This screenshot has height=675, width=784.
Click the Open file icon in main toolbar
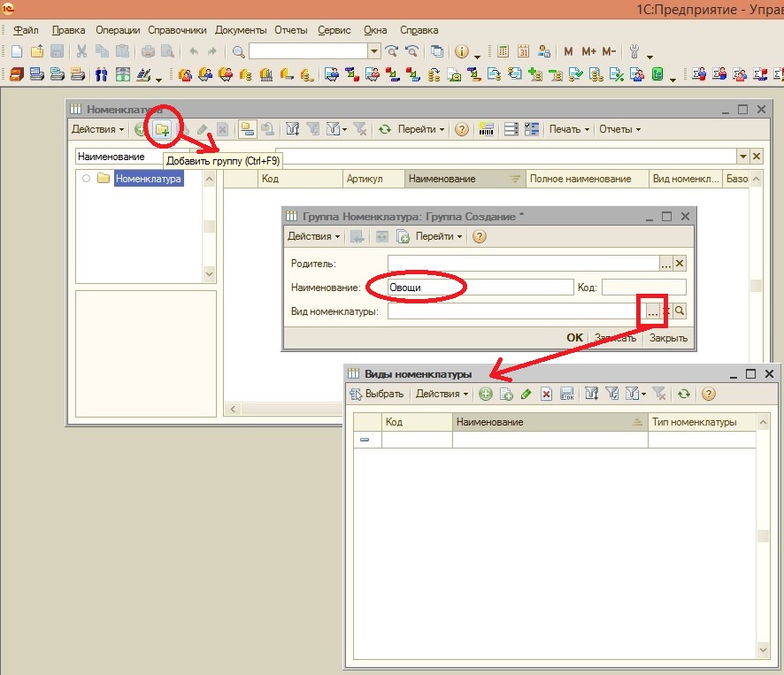pyautogui.click(x=37, y=51)
